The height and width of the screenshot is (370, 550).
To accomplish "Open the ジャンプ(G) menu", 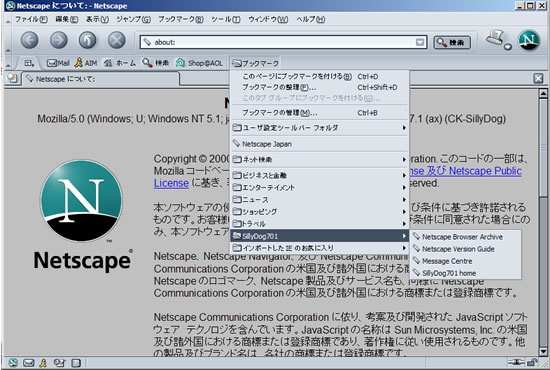I will pos(133,19).
